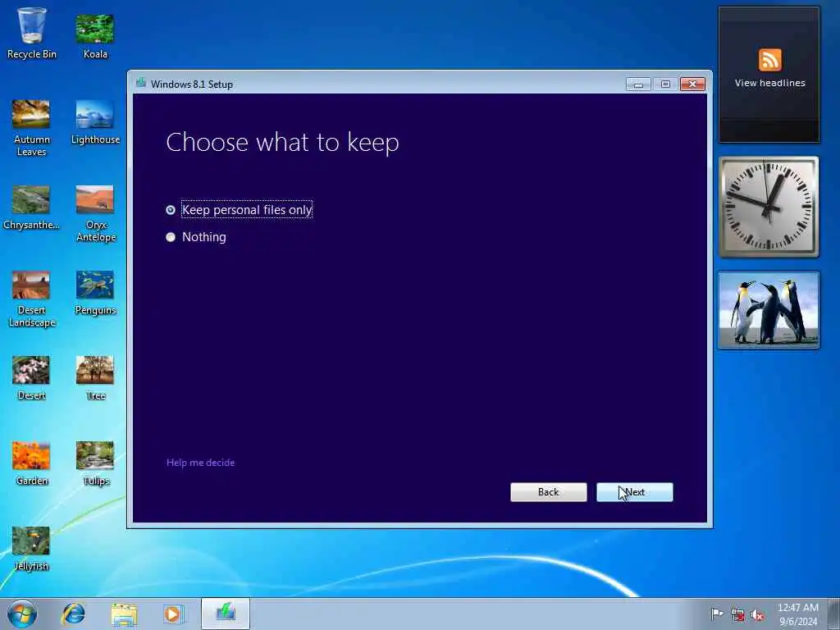Image resolution: width=840 pixels, height=630 pixels.
Task: Select the Koala image icon on desktop
Action: pos(95,36)
